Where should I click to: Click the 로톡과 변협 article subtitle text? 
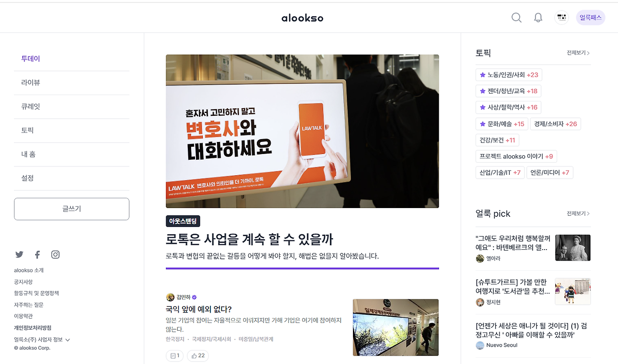[272, 256]
